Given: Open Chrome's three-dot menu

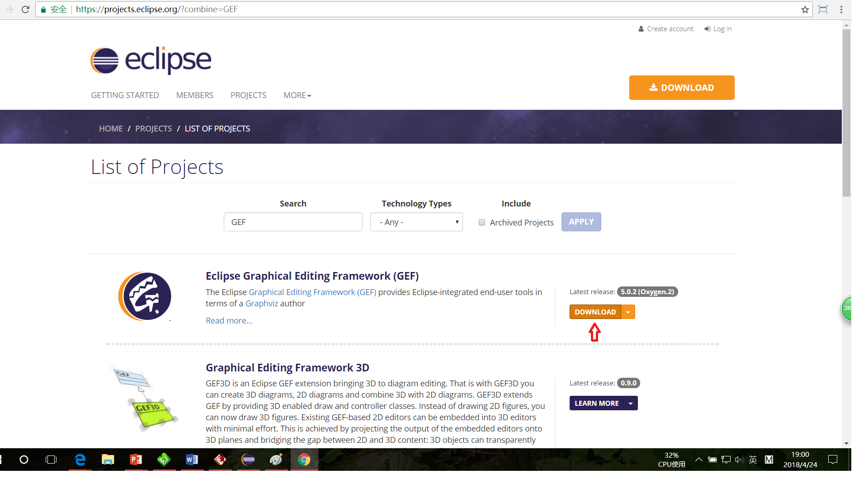Looking at the screenshot, I should 841,9.
